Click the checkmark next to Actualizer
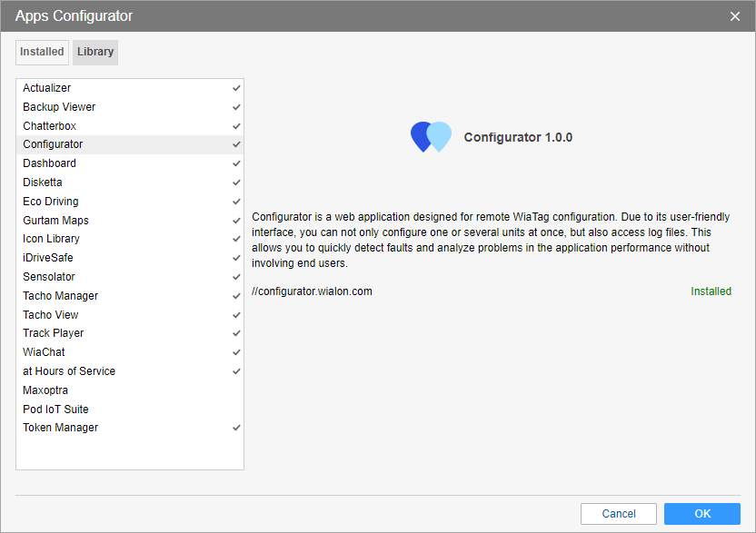The width and height of the screenshot is (756, 533). coord(236,88)
